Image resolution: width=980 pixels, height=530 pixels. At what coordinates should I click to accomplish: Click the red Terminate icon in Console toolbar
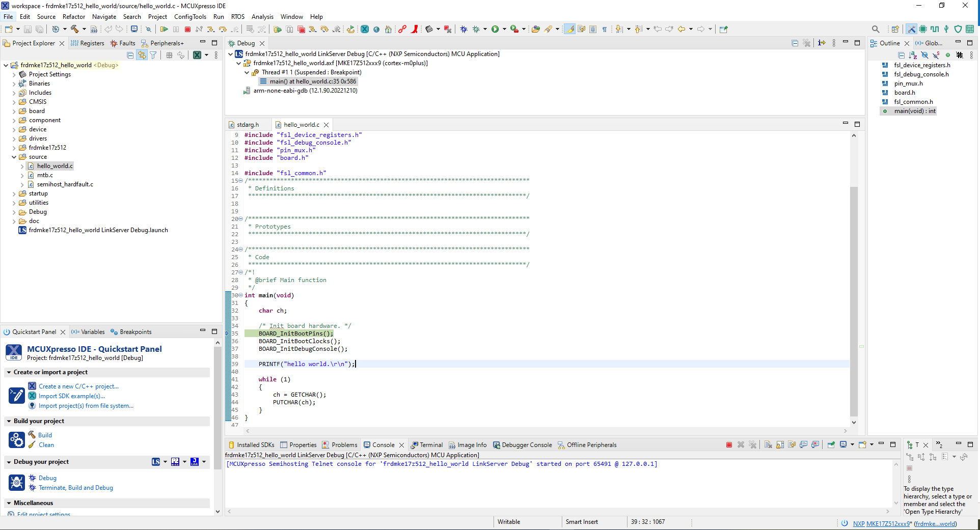729,445
